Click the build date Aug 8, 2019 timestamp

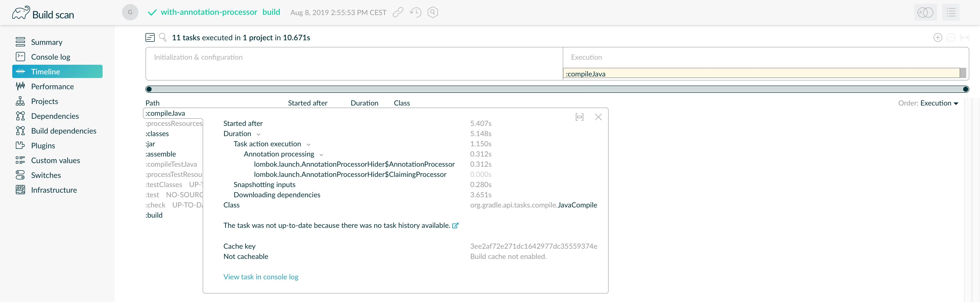(338, 12)
